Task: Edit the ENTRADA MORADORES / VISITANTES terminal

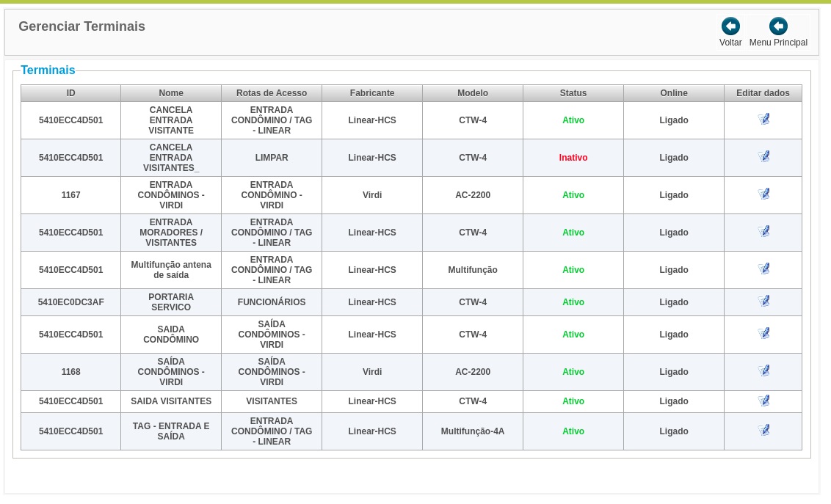Action: click(x=763, y=231)
